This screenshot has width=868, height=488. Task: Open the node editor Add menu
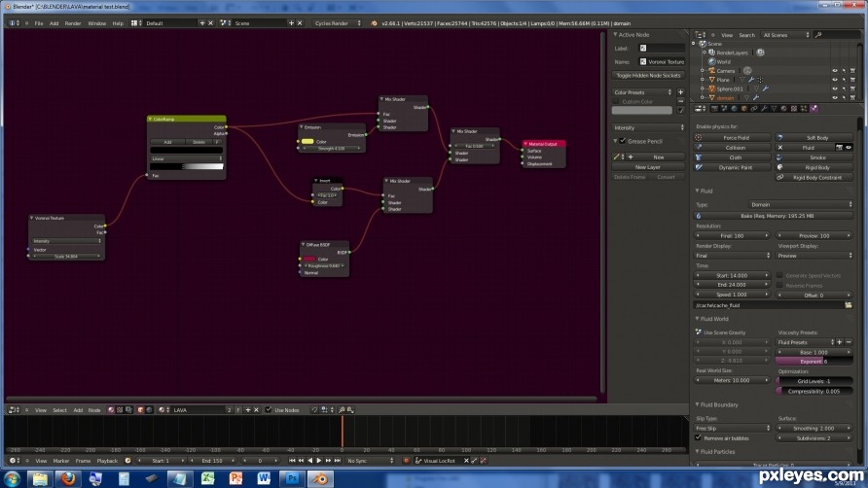[x=78, y=410]
